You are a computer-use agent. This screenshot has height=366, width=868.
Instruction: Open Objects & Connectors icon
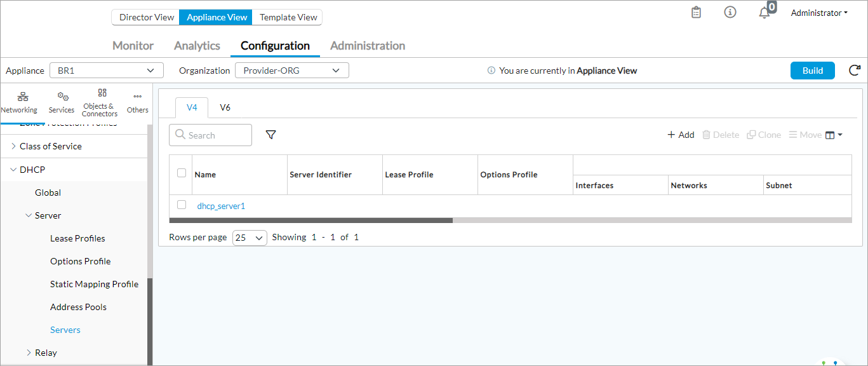tap(102, 93)
